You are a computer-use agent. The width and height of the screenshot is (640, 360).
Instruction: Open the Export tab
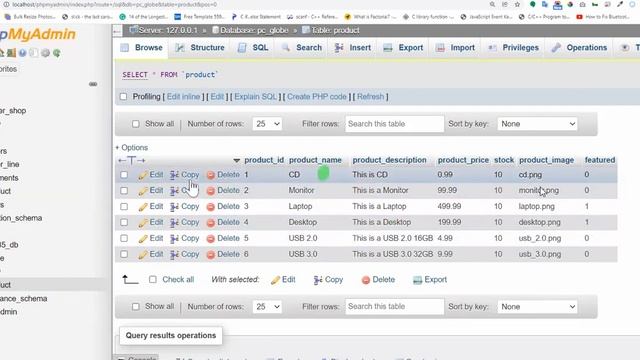pos(403,48)
